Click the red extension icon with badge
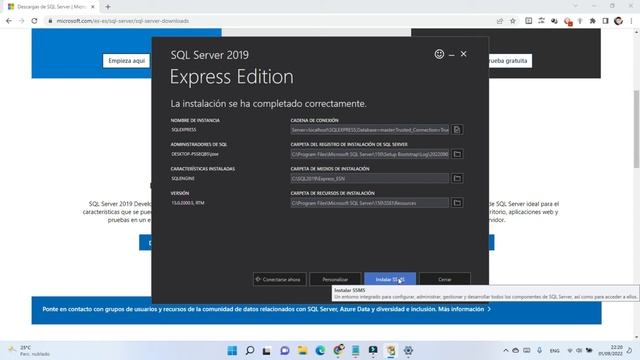 [567, 21]
